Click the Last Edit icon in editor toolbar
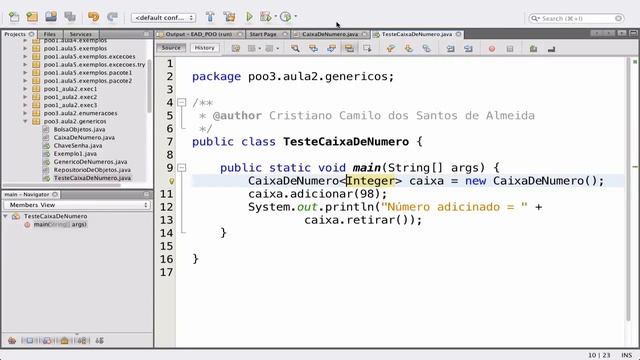The height and width of the screenshot is (360, 640). pyautogui.click(x=236, y=49)
